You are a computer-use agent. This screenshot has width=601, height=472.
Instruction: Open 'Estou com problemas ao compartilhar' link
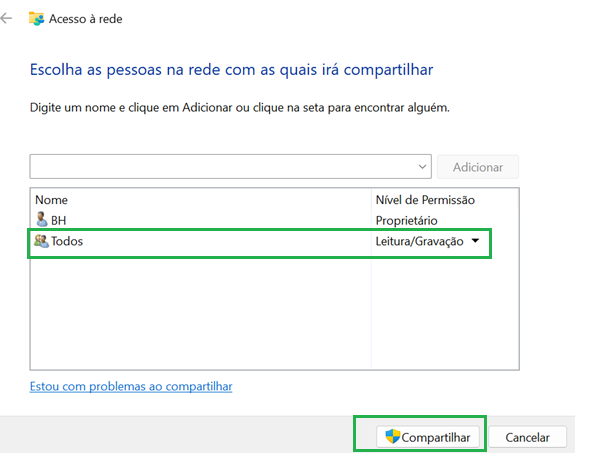pos(131,386)
